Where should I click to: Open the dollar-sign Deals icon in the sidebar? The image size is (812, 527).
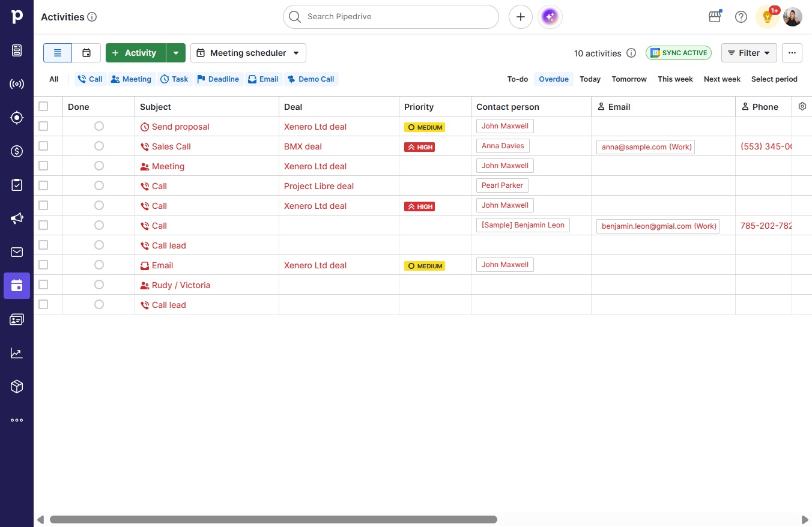click(x=17, y=151)
